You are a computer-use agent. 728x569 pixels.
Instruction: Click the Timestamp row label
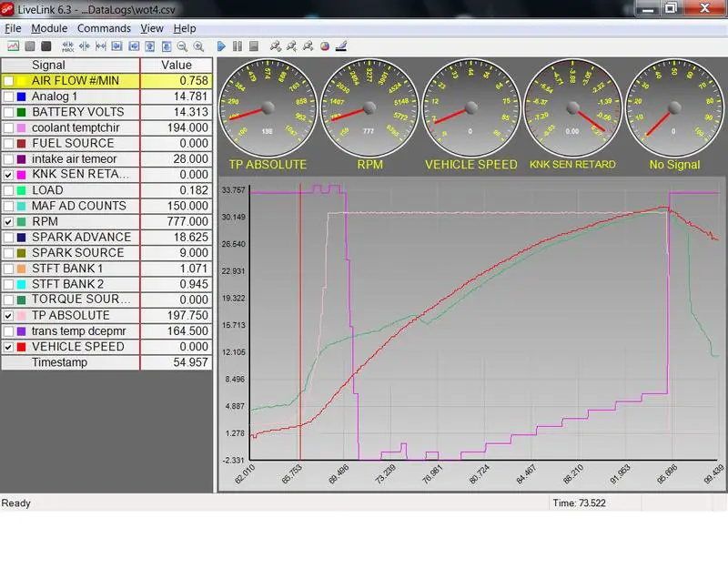click(x=59, y=362)
